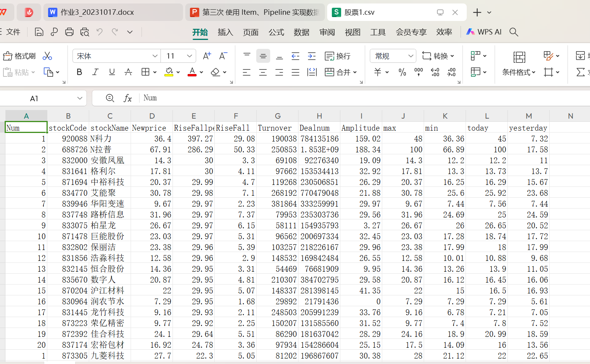Align text right

279,72
